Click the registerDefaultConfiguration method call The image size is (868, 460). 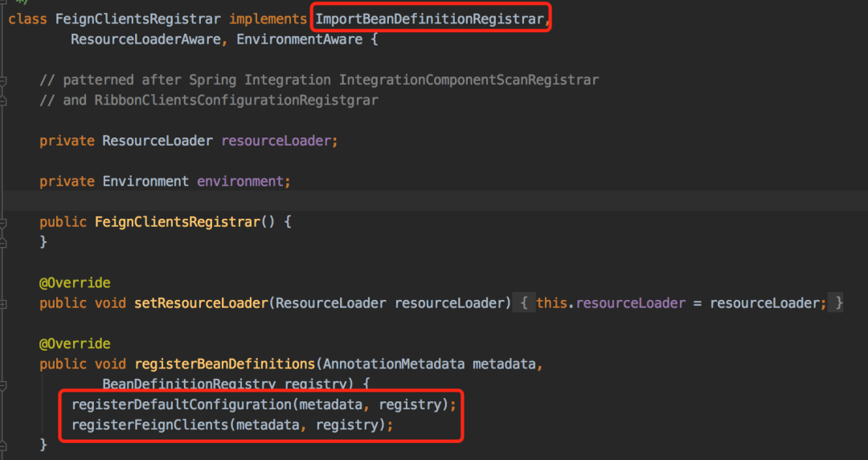point(181,405)
